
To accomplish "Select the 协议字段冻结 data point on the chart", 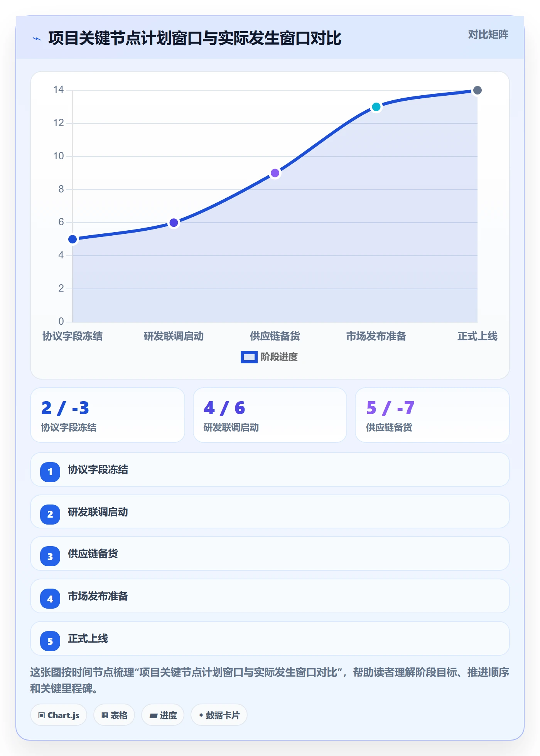I will click(x=73, y=240).
